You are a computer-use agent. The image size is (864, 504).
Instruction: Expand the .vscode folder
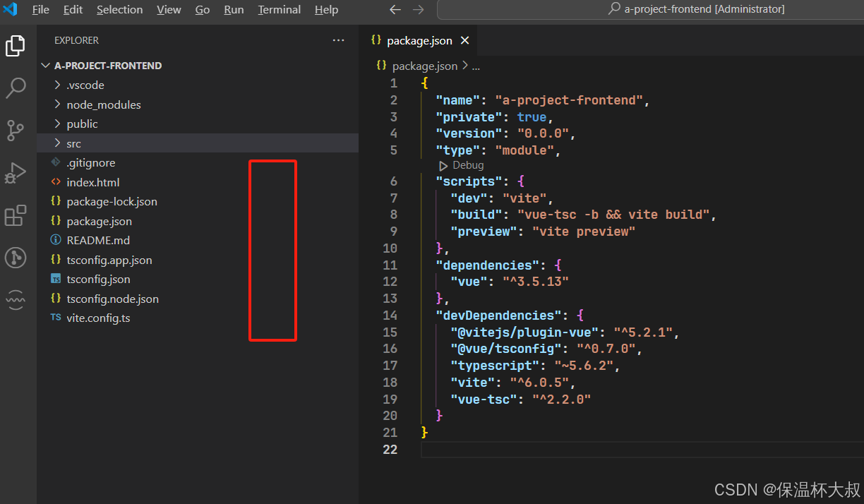click(x=85, y=85)
